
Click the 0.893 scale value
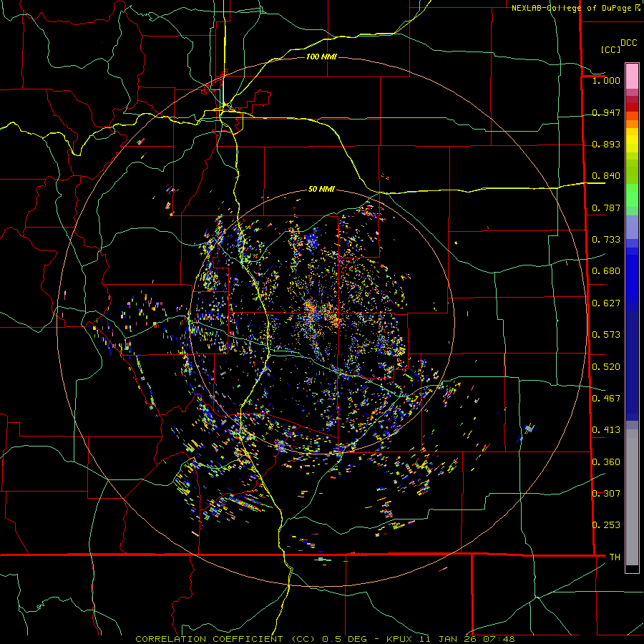(x=606, y=144)
